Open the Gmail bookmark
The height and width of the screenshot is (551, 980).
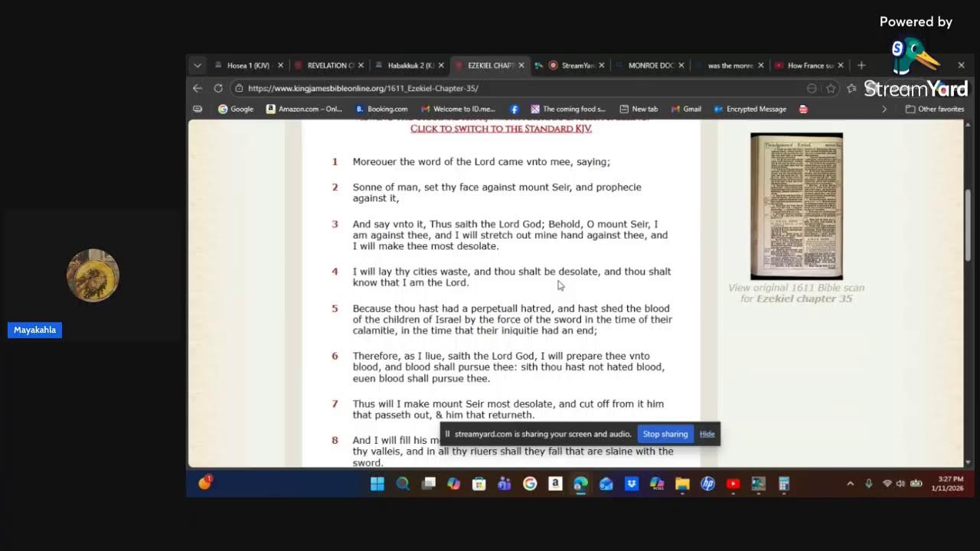[x=686, y=109]
